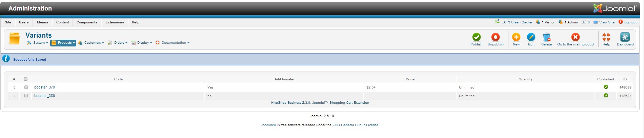Expand the System dropdown menu
This screenshot has width=644, height=138.
(38, 43)
